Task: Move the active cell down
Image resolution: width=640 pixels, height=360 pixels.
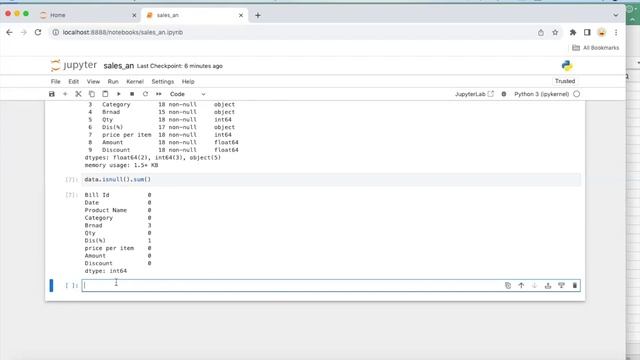Action: [535, 285]
